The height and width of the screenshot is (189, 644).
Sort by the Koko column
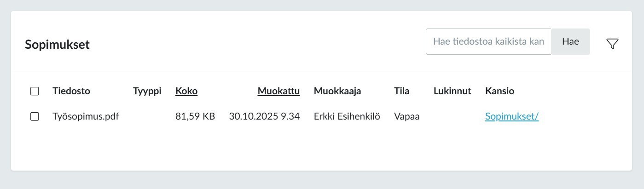tap(186, 91)
